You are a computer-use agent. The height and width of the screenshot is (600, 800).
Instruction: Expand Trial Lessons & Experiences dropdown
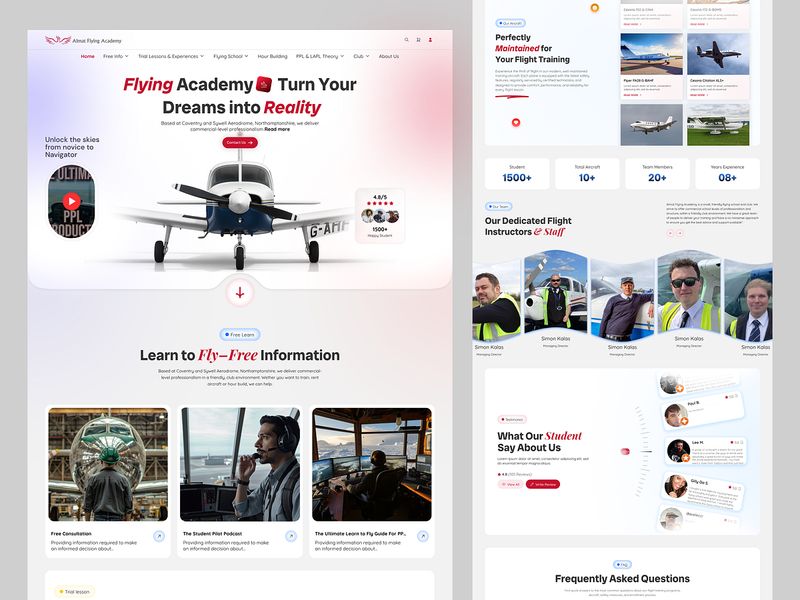tap(171, 56)
